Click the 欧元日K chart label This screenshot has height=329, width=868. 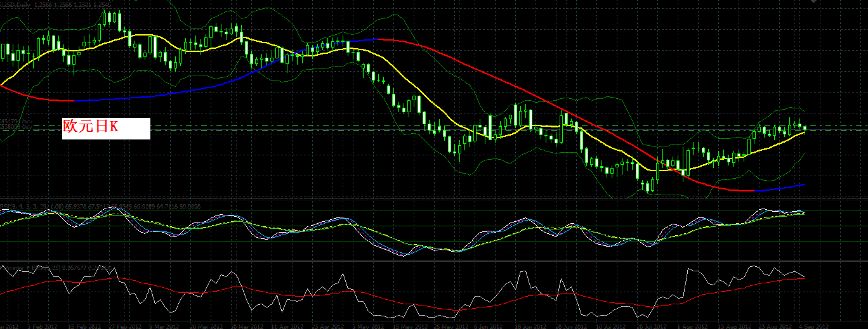coord(106,128)
